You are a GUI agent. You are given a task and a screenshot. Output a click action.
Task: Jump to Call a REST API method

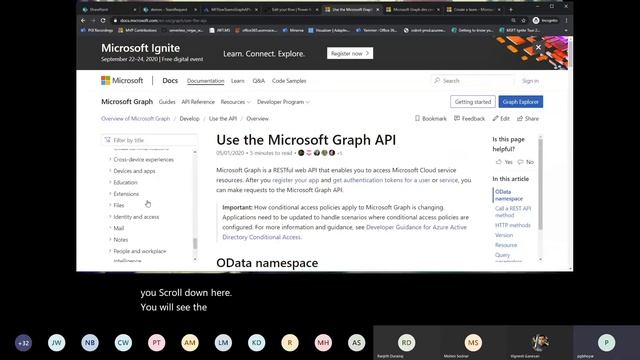point(513,211)
